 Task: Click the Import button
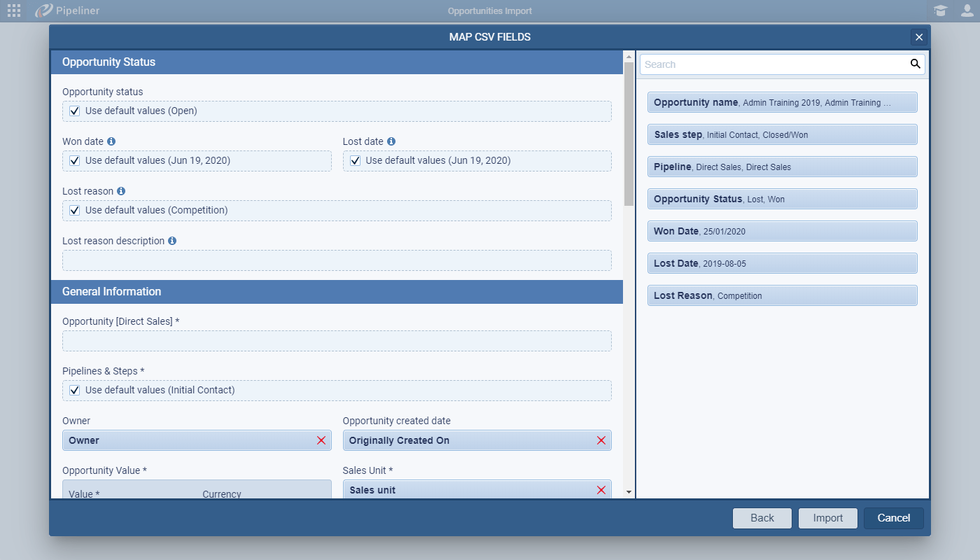[827, 518]
